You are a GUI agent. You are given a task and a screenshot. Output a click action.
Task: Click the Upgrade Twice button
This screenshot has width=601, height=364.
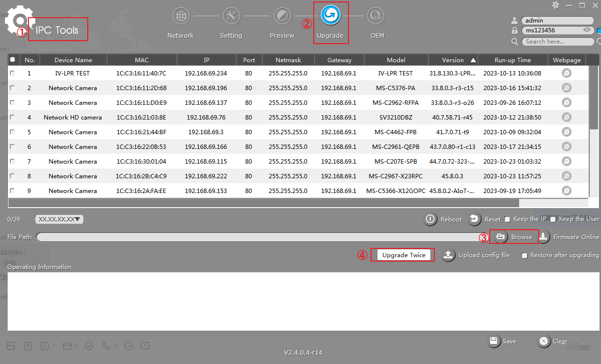[404, 255]
